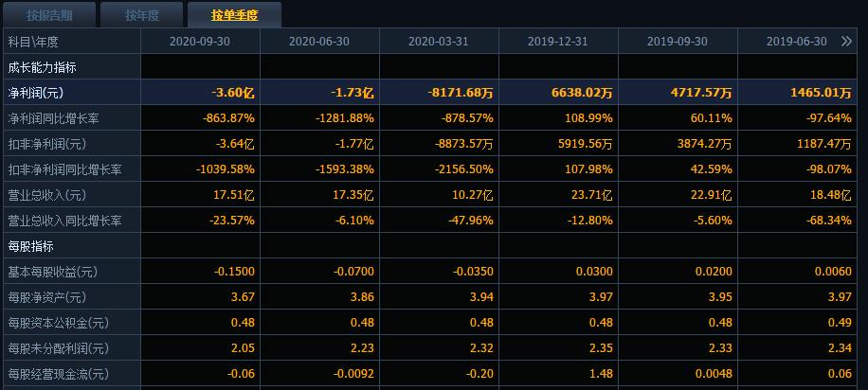Click the 2019-12-31 column header
This screenshot has height=390, width=868.
click(x=558, y=42)
